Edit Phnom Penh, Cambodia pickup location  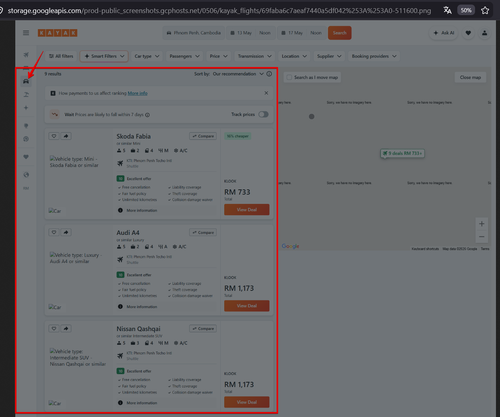194,33
